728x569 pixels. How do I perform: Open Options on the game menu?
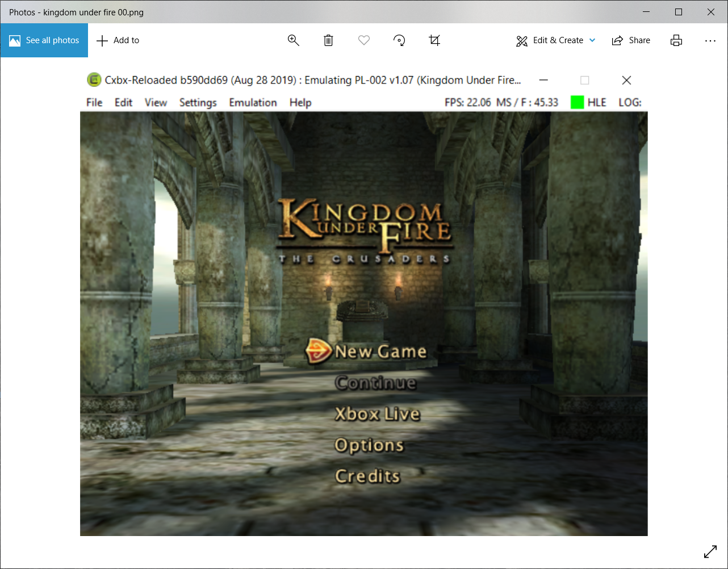click(x=369, y=445)
